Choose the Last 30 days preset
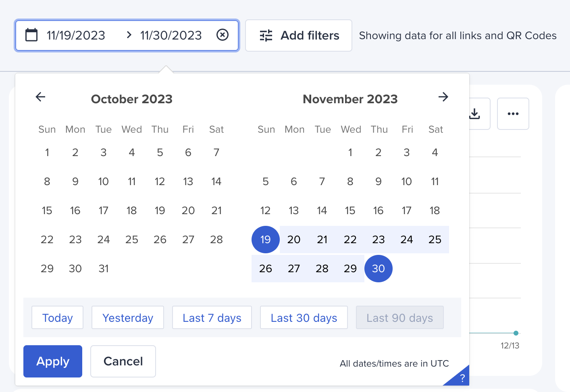 [x=304, y=318]
